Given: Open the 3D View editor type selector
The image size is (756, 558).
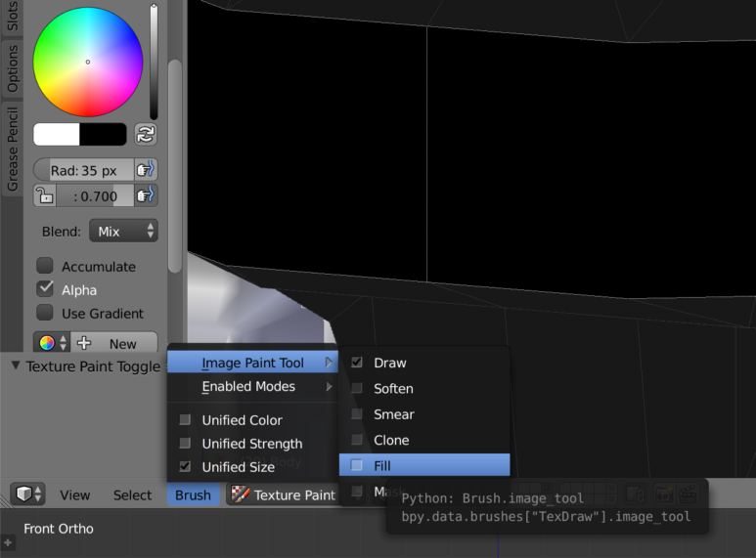Looking at the screenshot, I should click(x=27, y=494).
